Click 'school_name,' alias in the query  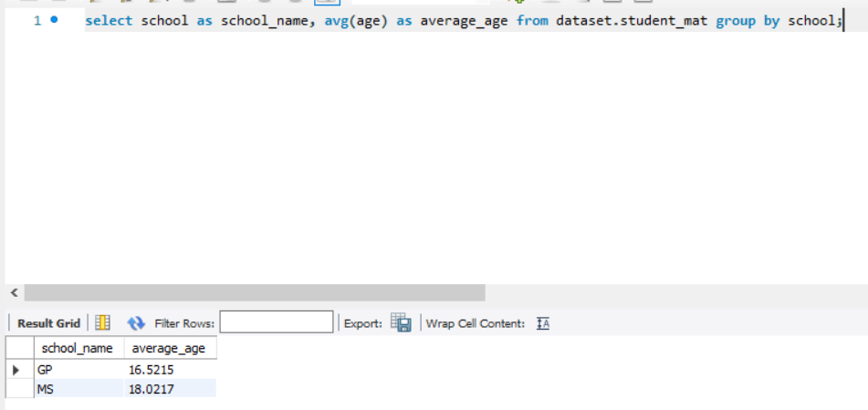click(269, 21)
